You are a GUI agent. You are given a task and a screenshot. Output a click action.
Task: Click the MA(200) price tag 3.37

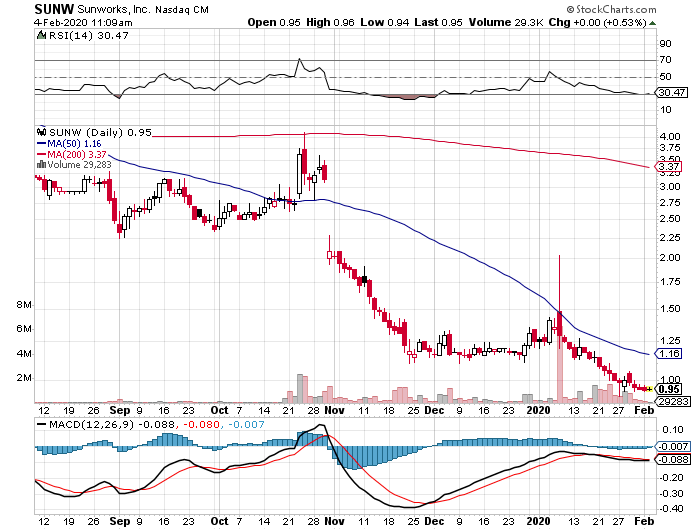click(x=669, y=167)
